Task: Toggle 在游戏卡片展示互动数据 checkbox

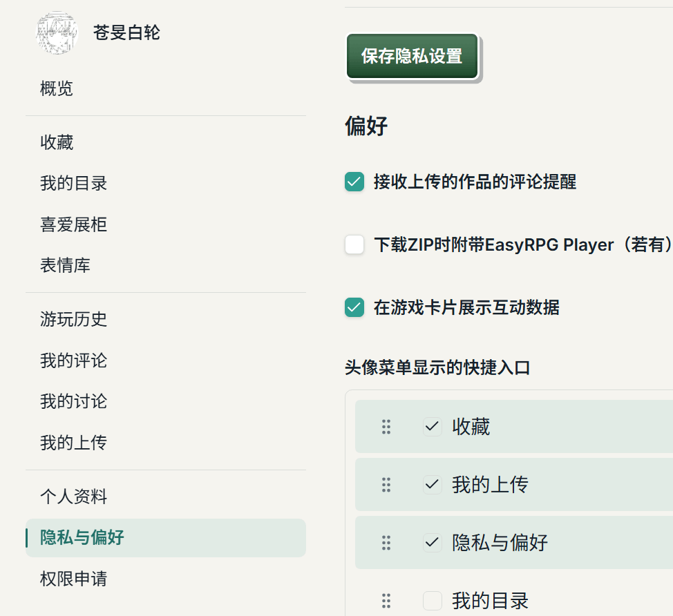Action: (x=354, y=307)
